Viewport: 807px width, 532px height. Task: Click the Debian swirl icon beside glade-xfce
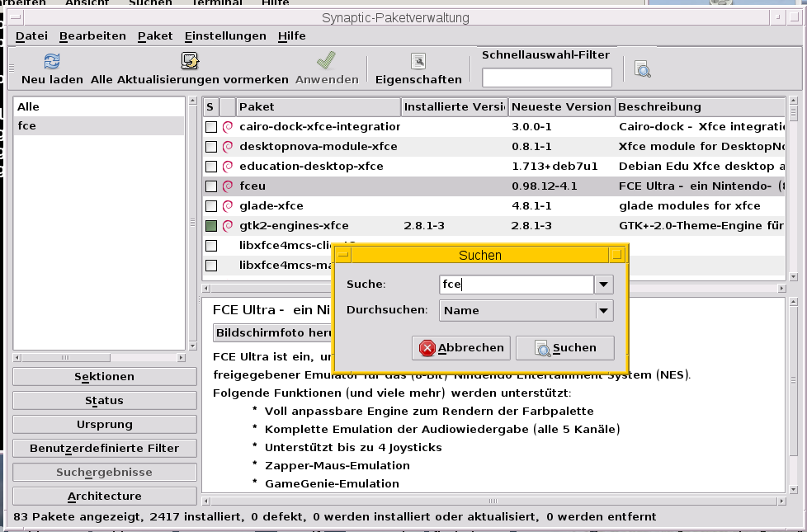pyautogui.click(x=226, y=205)
